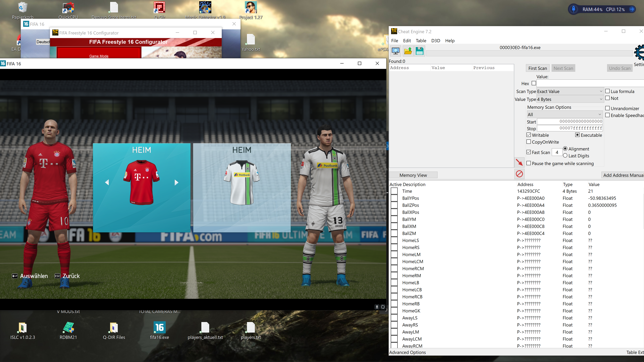Click the open folder load table icon

click(408, 51)
